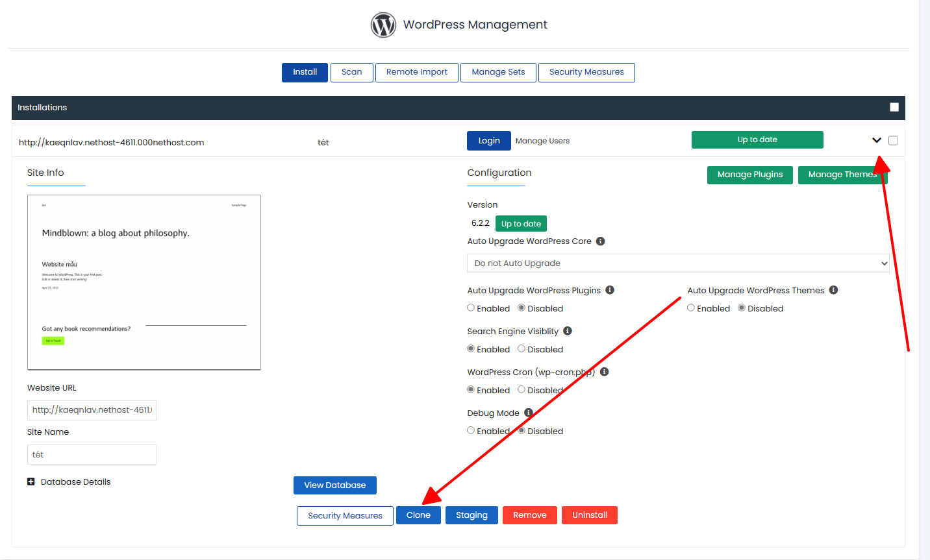This screenshot has height=560, width=930.
Task: Open Manage Sets tab
Action: [x=499, y=72]
